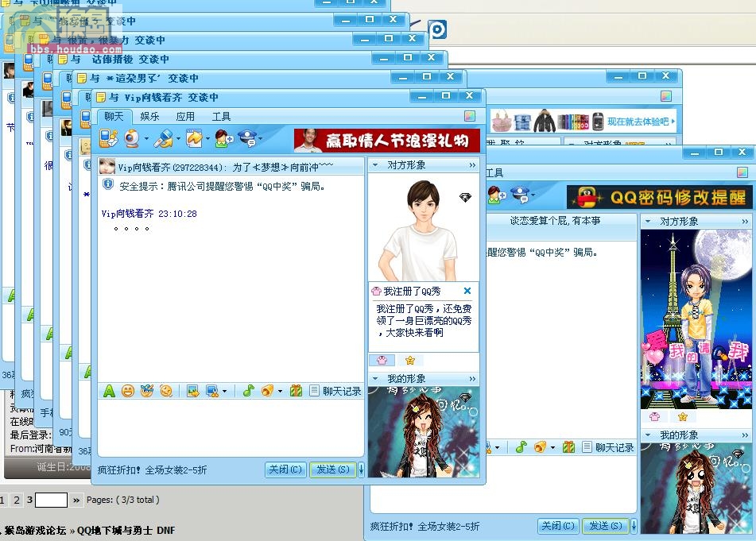Collapse the 我的形象 panel in front chat

[375, 379]
